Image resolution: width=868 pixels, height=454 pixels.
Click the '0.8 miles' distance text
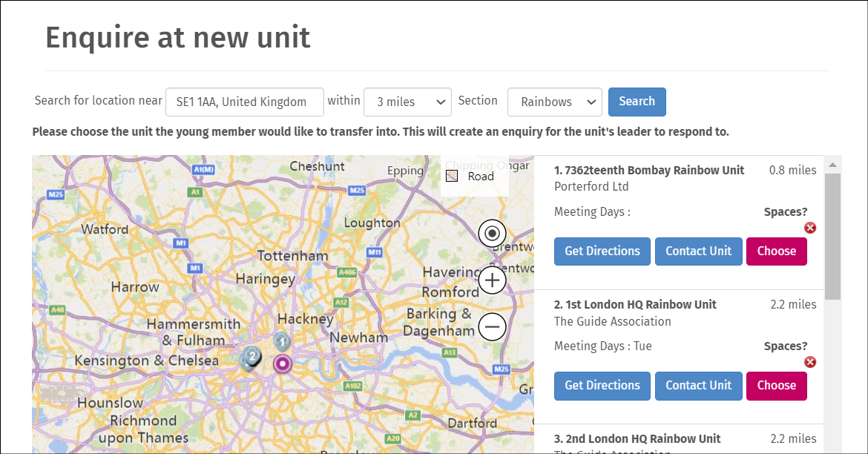click(x=793, y=171)
